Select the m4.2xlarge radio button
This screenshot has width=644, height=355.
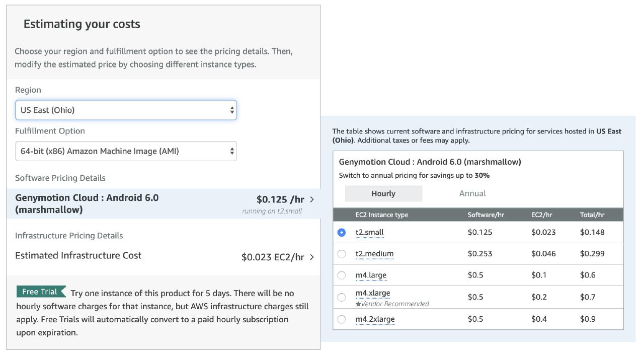342,319
